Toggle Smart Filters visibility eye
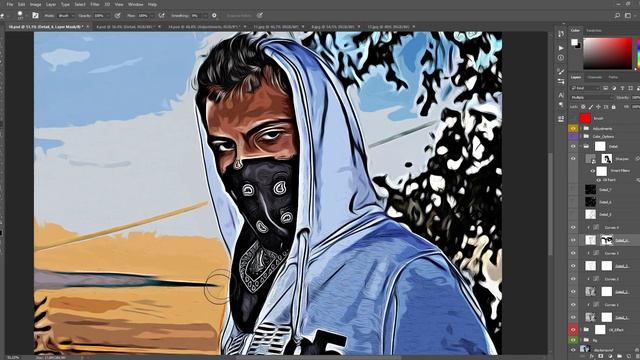 coord(593,171)
